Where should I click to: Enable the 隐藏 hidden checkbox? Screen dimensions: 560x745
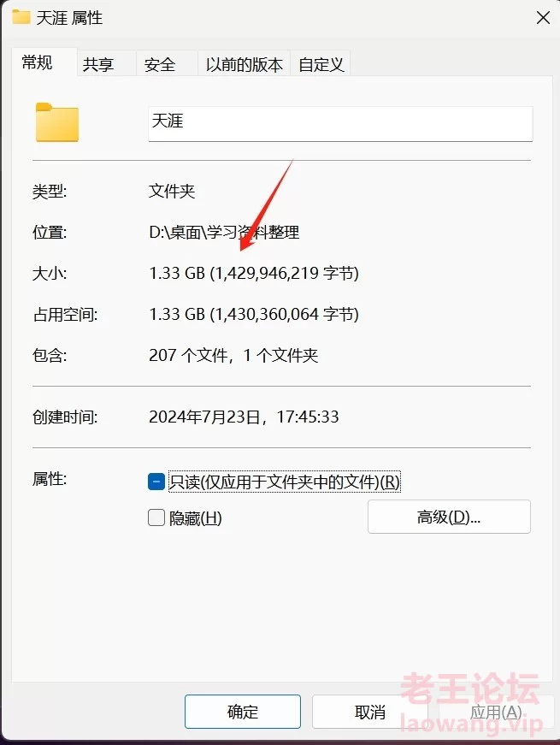[156, 517]
